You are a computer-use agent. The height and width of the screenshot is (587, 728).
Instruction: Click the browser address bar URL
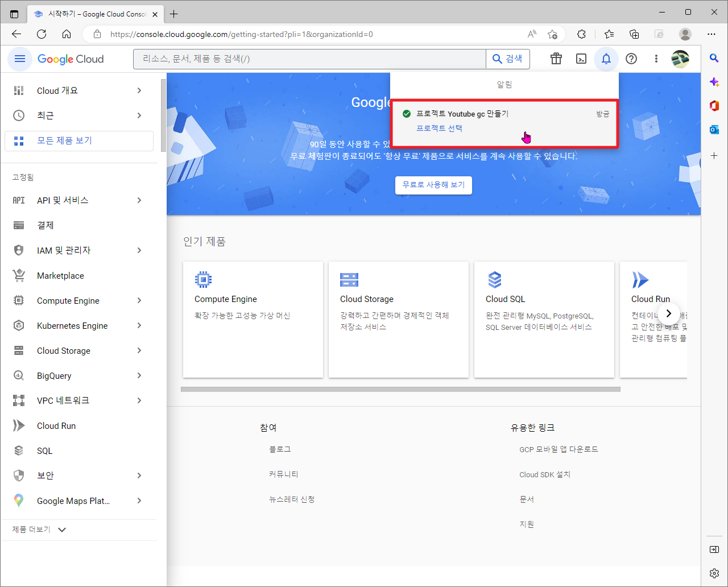click(x=241, y=34)
